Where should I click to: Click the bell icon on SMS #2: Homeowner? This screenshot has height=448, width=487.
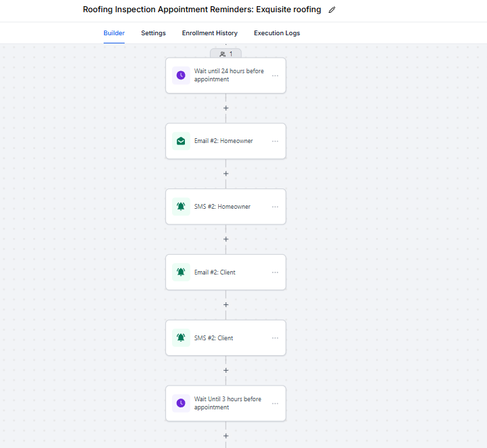pyautogui.click(x=181, y=207)
